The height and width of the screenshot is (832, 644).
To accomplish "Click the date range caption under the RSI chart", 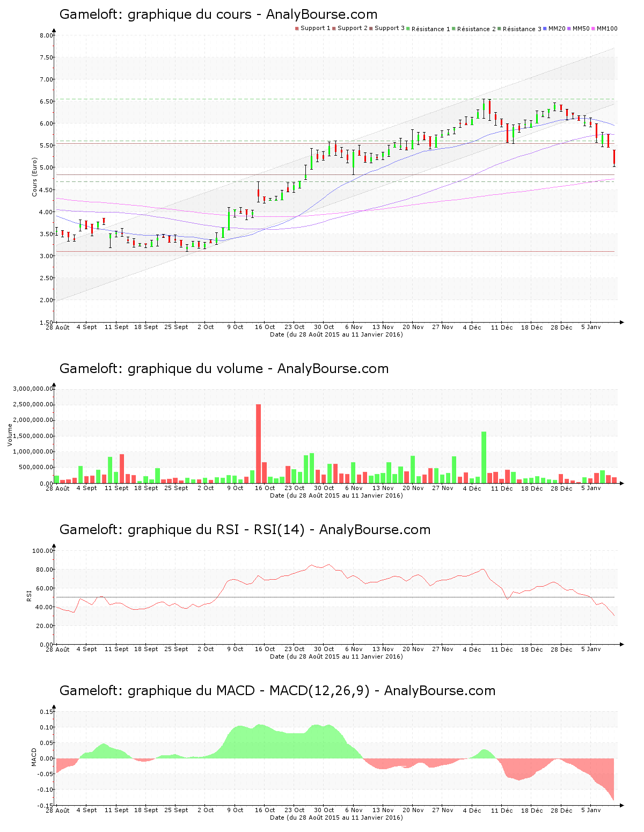I will 336,656.
